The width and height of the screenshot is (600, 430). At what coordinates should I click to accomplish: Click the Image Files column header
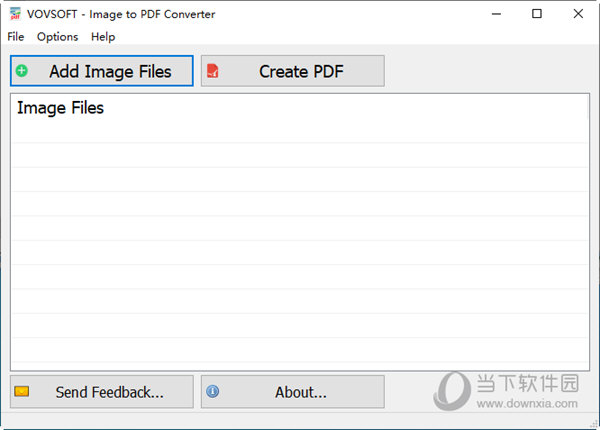point(60,108)
